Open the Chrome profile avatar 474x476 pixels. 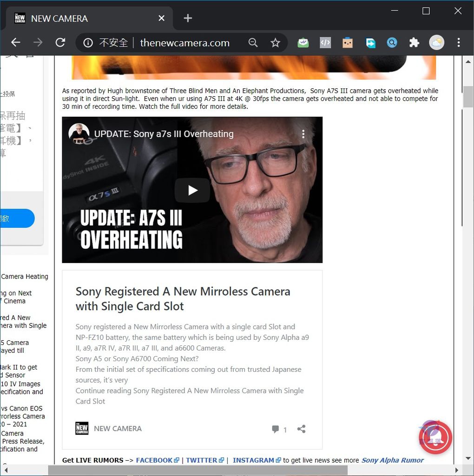[437, 42]
